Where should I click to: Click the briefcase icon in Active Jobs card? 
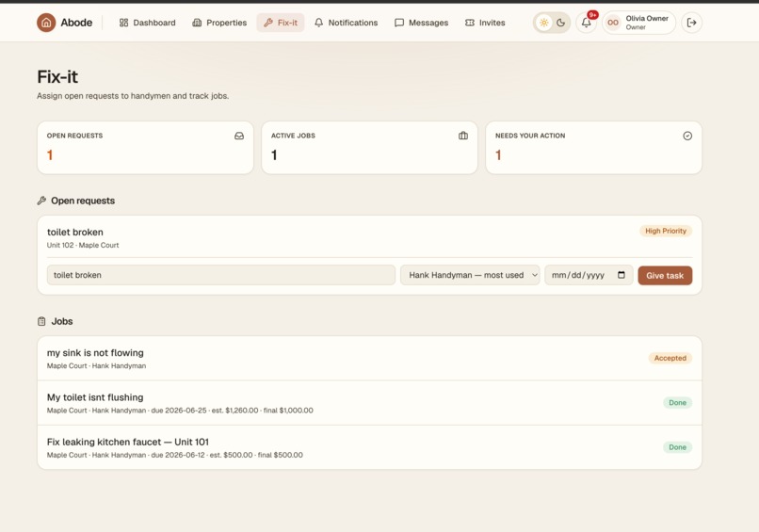point(463,136)
